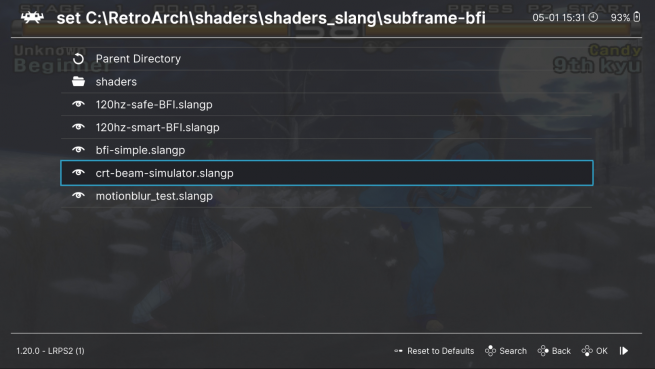The image size is (655, 369).
Task: Click the play arrow icon at bottom right
Action: pos(624,351)
